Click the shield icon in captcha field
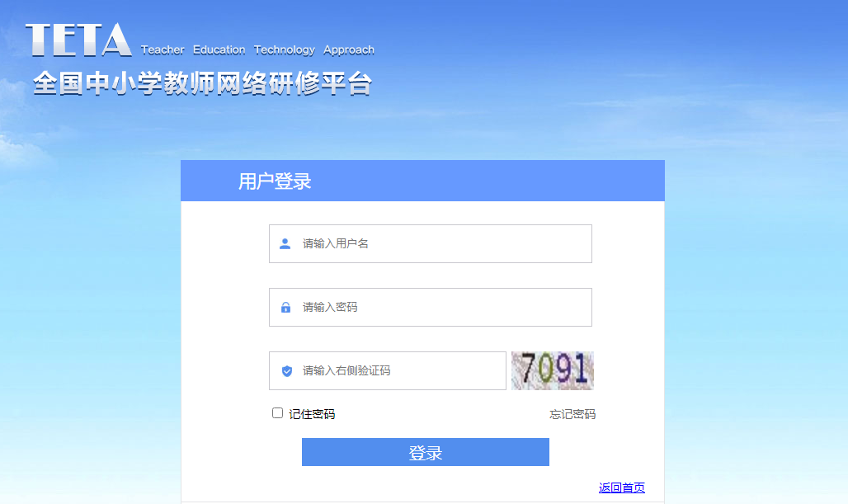This screenshot has height=504, width=848. [287, 371]
